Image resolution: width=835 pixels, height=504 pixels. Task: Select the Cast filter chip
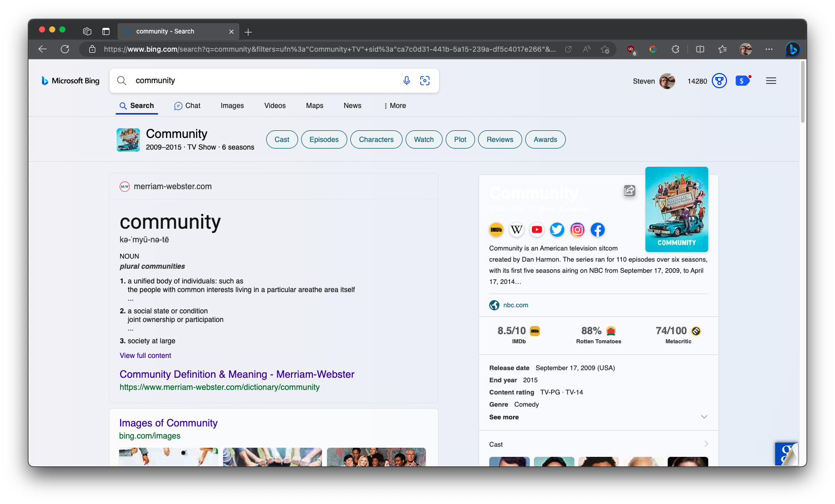(x=282, y=139)
